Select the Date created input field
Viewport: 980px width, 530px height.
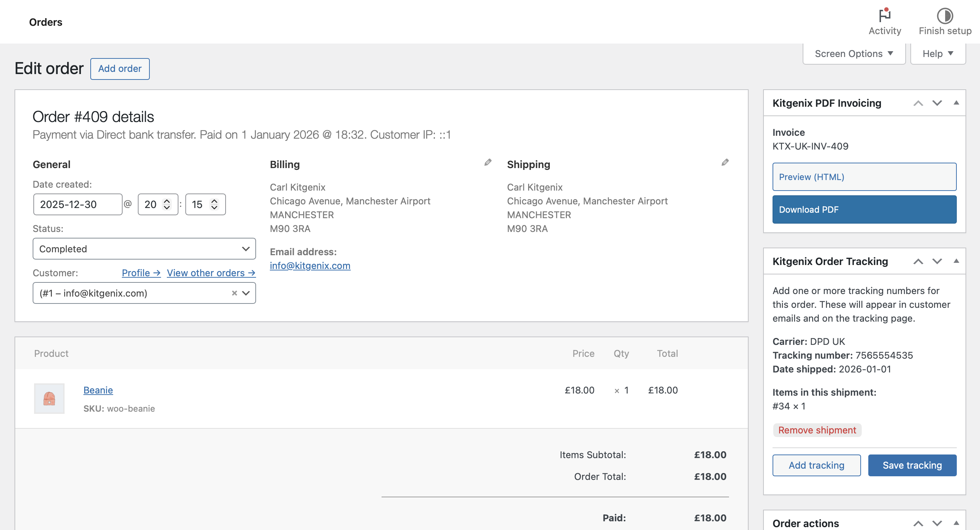[78, 204]
